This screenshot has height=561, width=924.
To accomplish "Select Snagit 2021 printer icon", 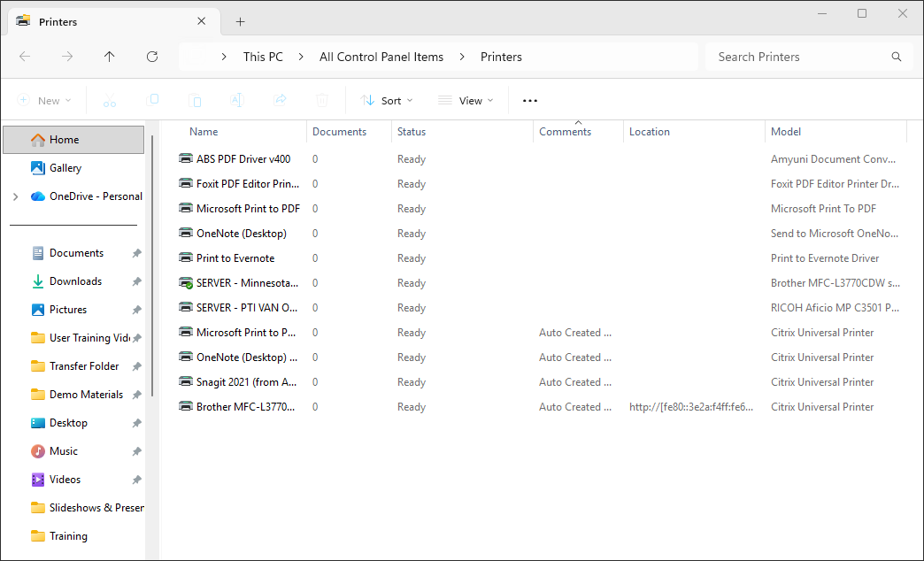I will click(186, 381).
